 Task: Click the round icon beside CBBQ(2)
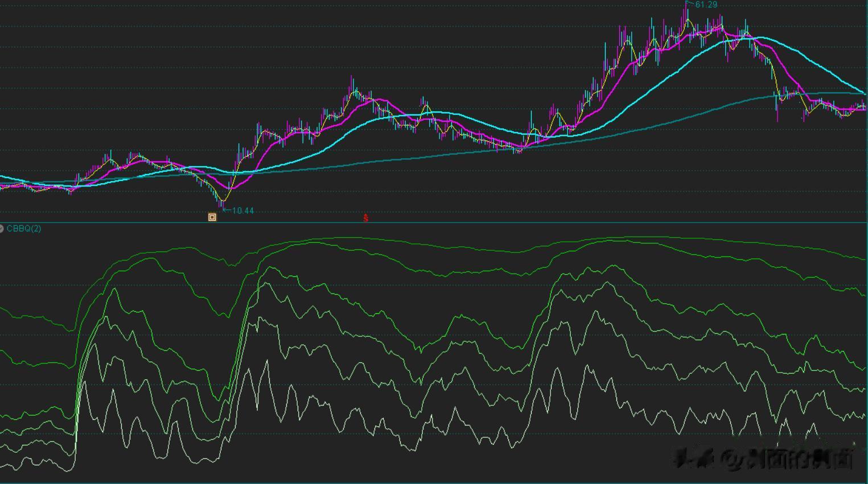click(2, 229)
